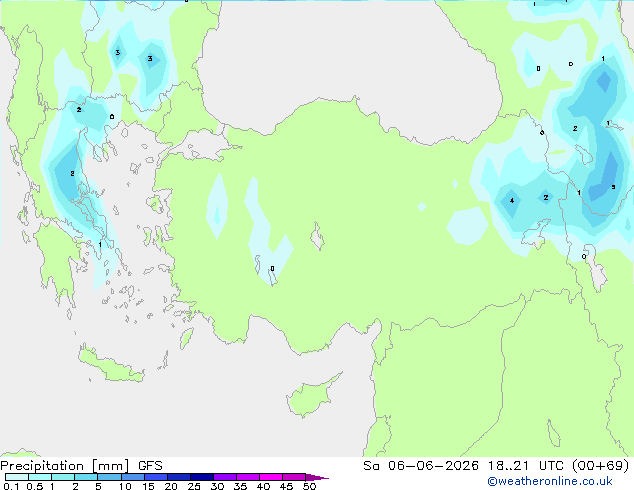Click the 15–20 mm legend swatch
The image size is (634, 490).
(156, 477)
